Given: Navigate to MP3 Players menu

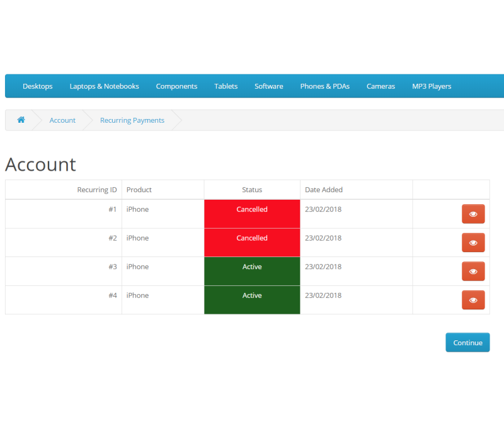Looking at the screenshot, I should point(432,86).
